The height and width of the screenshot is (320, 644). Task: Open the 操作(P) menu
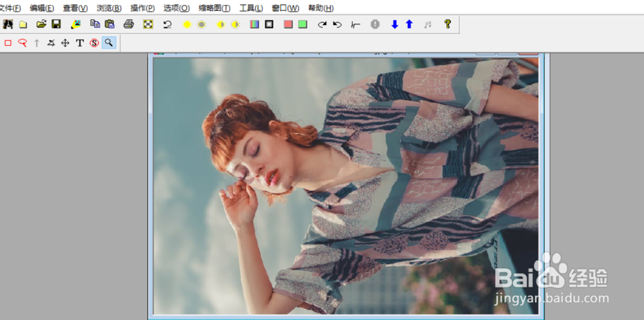tap(142, 8)
